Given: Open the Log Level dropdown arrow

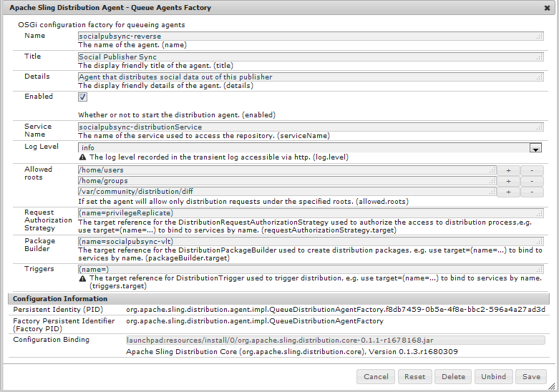Looking at the screenshot, I should [535, 148].
